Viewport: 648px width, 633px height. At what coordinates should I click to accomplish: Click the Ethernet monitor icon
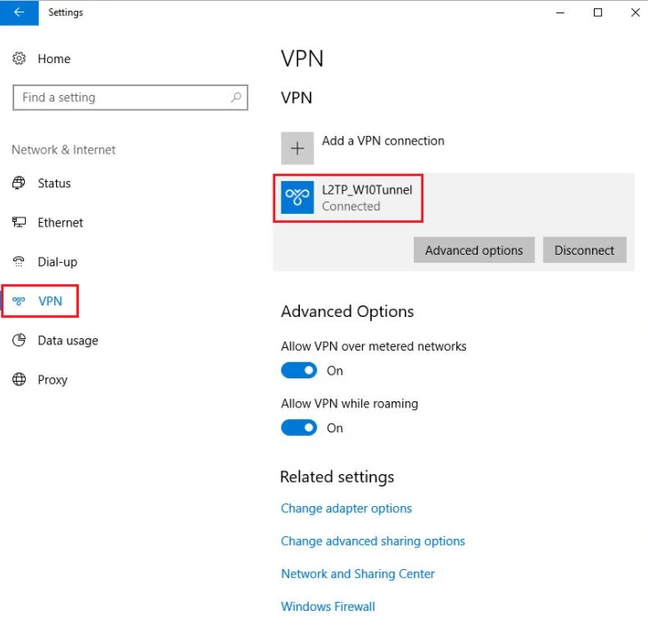pyautogui.click(x=19, y=222)
